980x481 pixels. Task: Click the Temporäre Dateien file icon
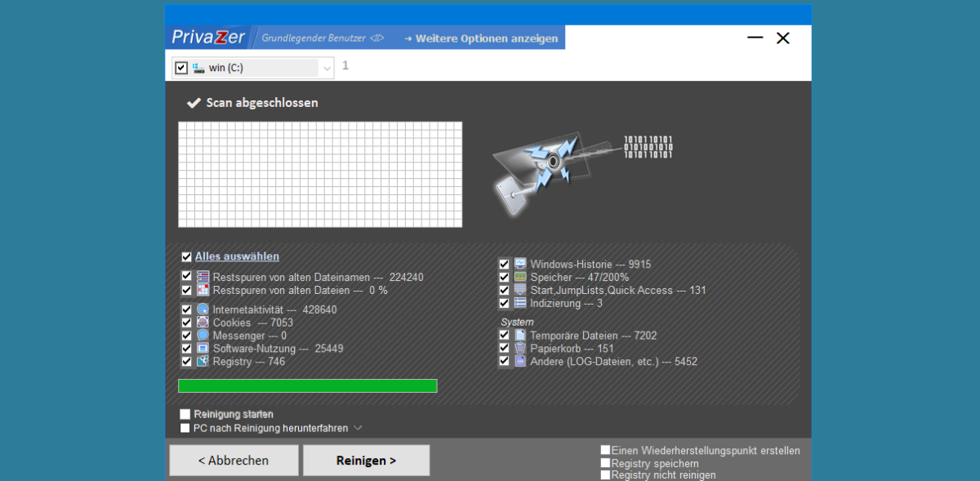pos(520,335)
